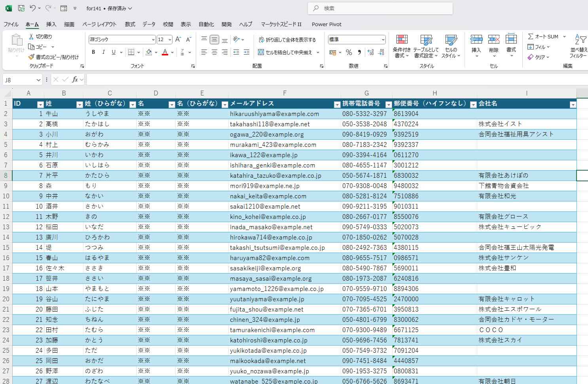Viewport: 588px width, 384px height.
Task: Decrease the cell indent
Action: (236, 52)
